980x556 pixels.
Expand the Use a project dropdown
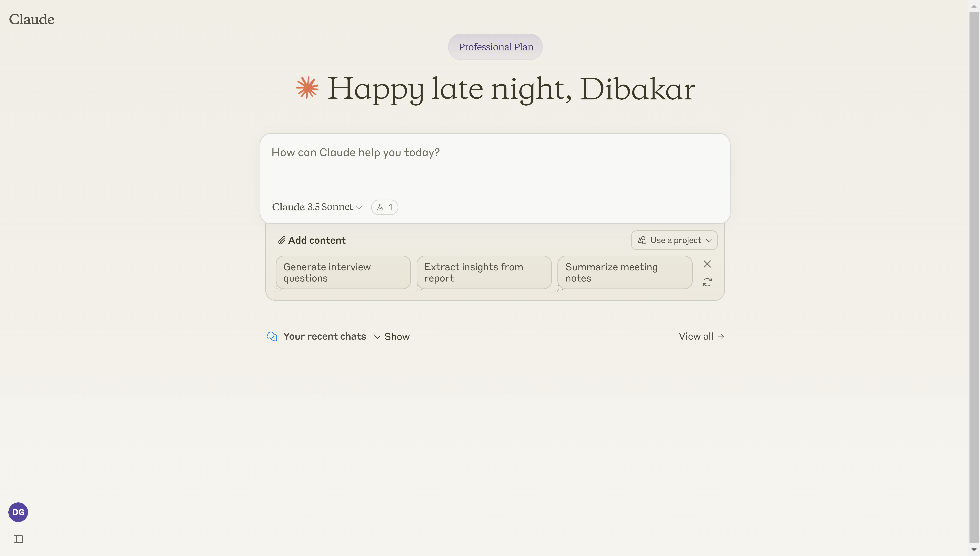(674, 240)
